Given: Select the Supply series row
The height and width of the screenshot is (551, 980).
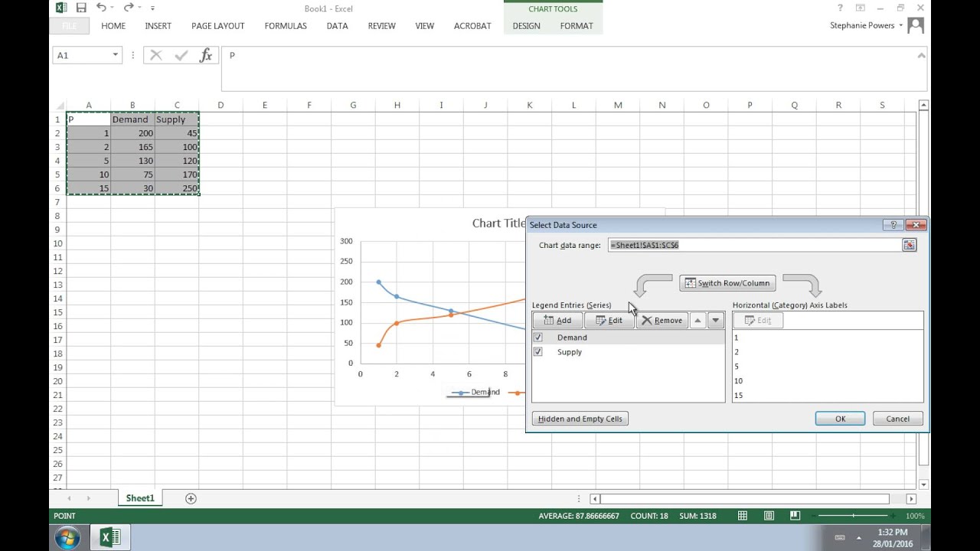Looking at the screenshot, I should (629, 352).
